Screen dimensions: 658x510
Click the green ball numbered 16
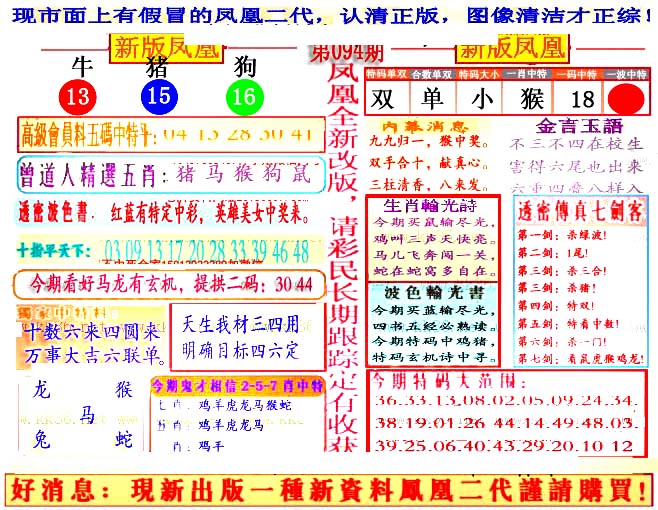point(245,97)
